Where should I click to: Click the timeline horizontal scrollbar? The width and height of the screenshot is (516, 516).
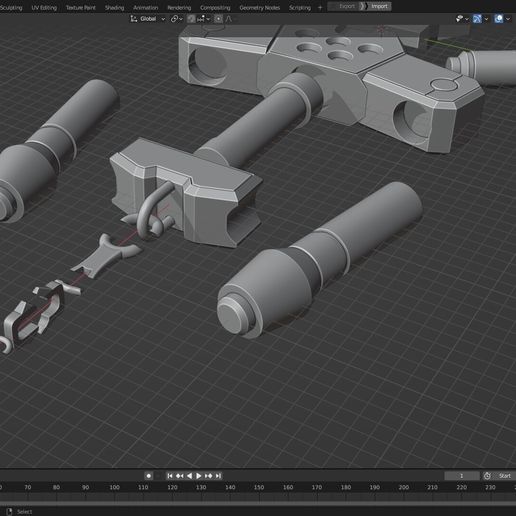coord(258,503)
